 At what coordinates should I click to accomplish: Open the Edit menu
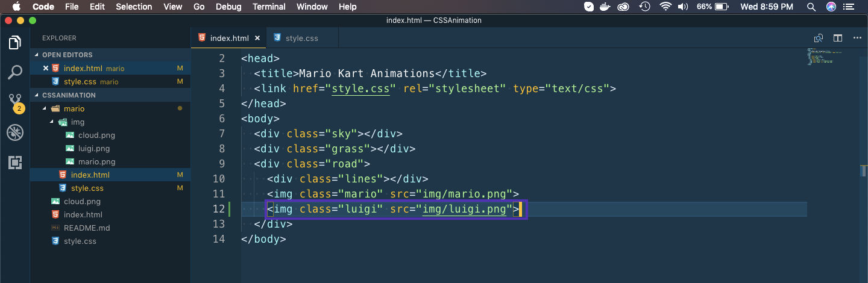click(96, 7)
